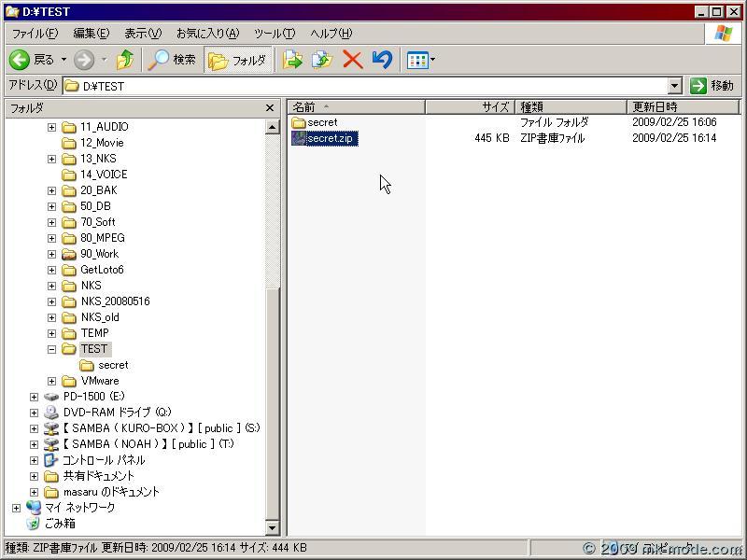The height and width of the screenshot is (560, 747).
Task: Select the secret.zip archive icon
Action: click(298, 137)
